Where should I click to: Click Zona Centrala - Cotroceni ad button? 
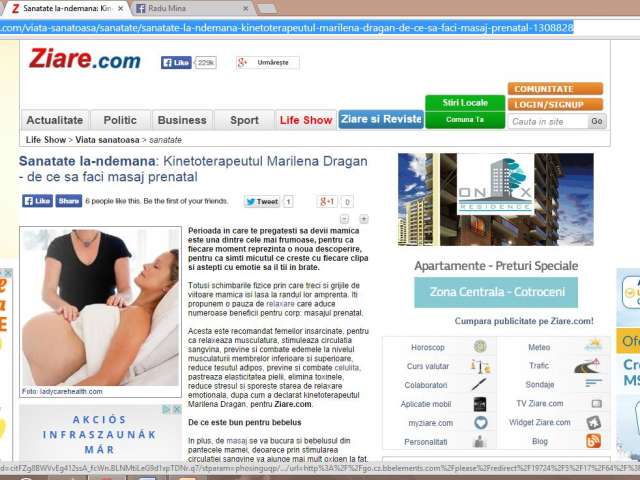click(x=496, y=292)
